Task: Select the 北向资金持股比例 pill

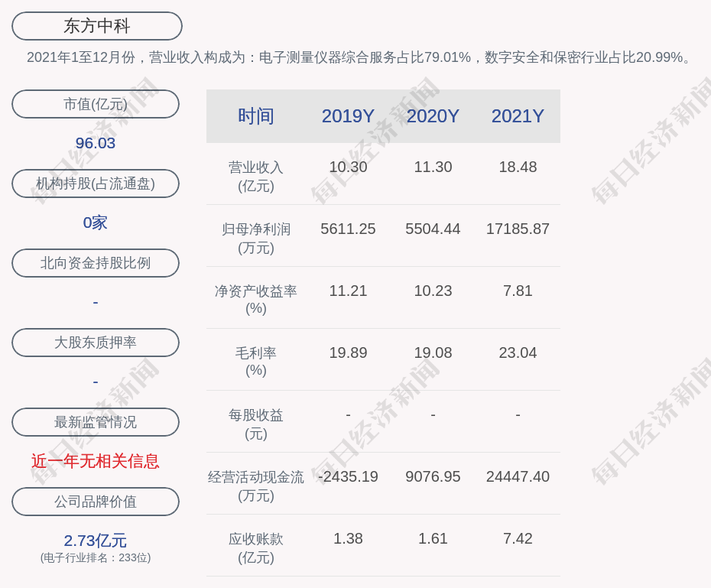Action: [x=96, y=263]
